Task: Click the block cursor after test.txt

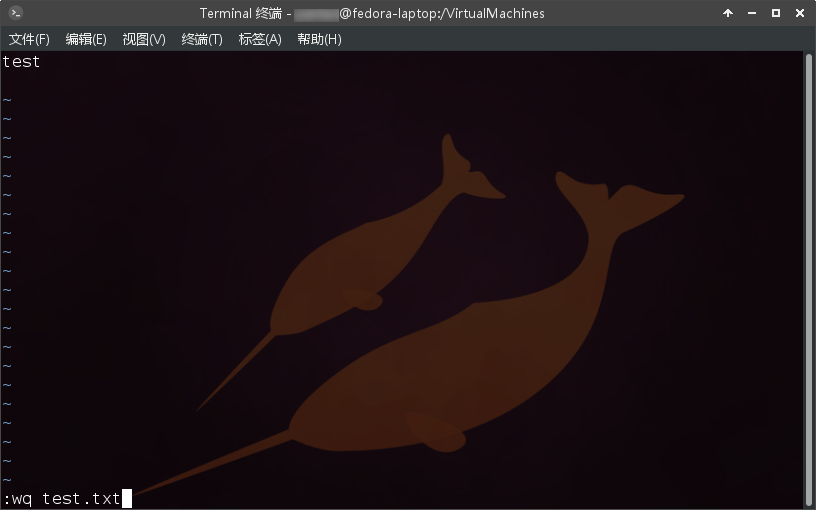Action: pos(127,498)
